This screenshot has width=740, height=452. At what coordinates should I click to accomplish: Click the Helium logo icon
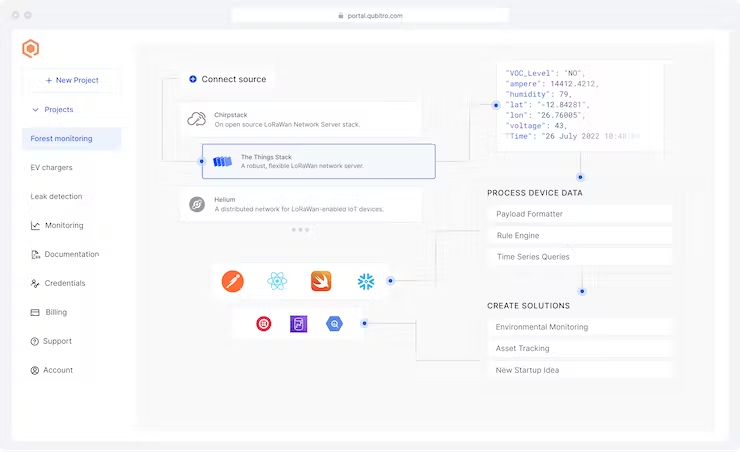[197, 204]
